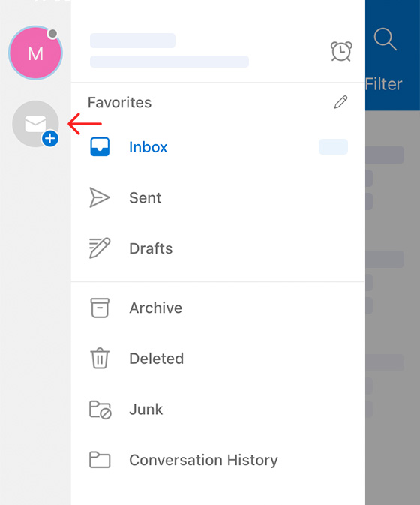Screen dimensions: 420x505
Task: Tap the Do Not Disturb alarm clock icon
Action: [x=341, y=51]
